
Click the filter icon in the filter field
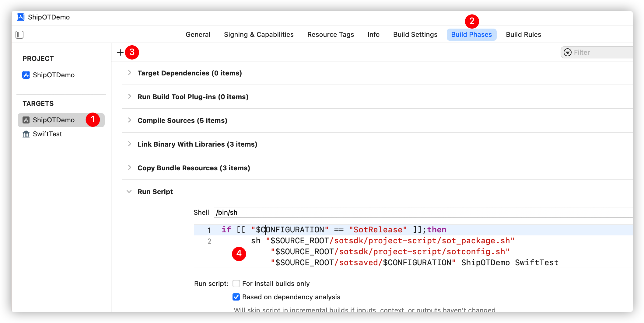point(568,52)
